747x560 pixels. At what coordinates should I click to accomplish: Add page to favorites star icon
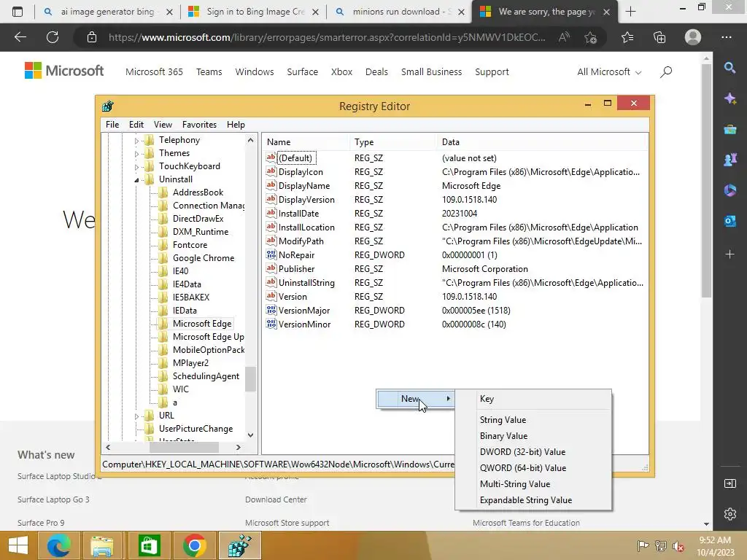(591, 37)
